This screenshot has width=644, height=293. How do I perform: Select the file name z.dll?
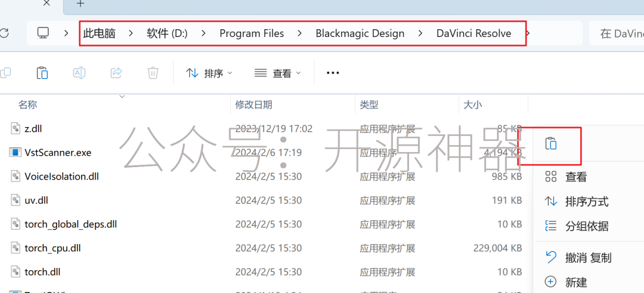(x=33, y=129)
